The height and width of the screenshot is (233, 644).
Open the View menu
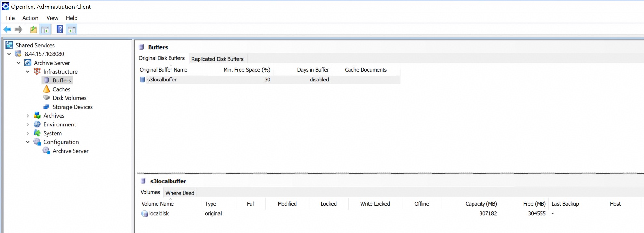(52, 18)
